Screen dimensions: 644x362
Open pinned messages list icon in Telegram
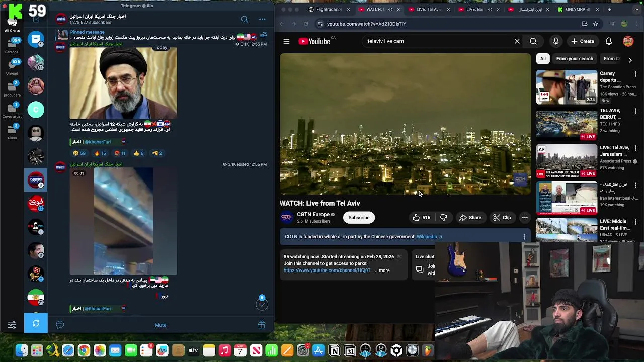[263, 35]
